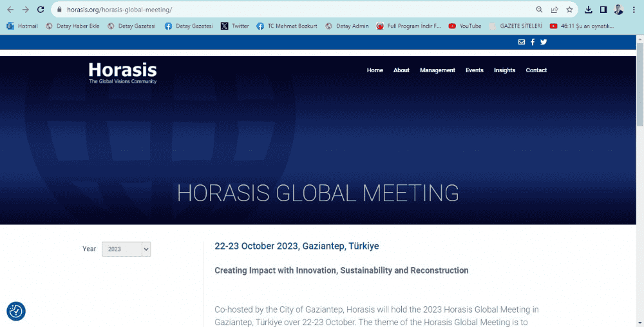
Task: Open the Detay Admin bookmark
Action: 347,26
